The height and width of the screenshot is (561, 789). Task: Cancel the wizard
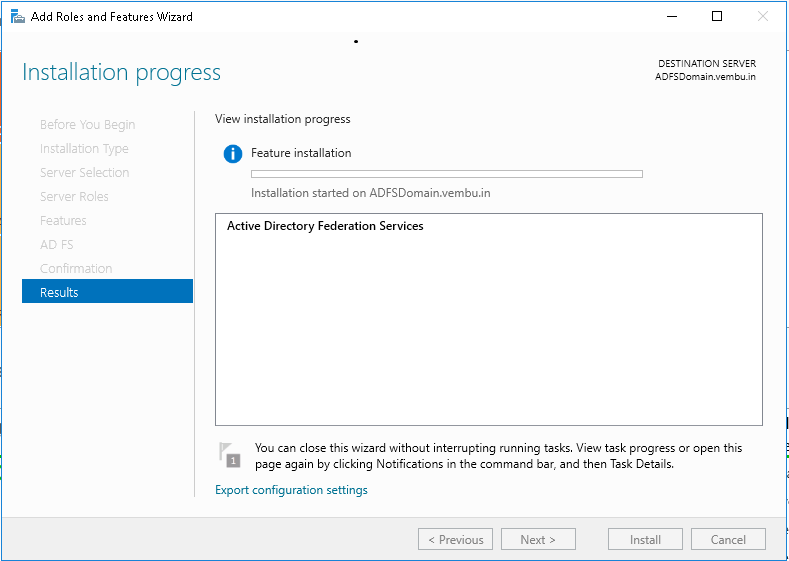pyautogui.click(x=728, y=539)
